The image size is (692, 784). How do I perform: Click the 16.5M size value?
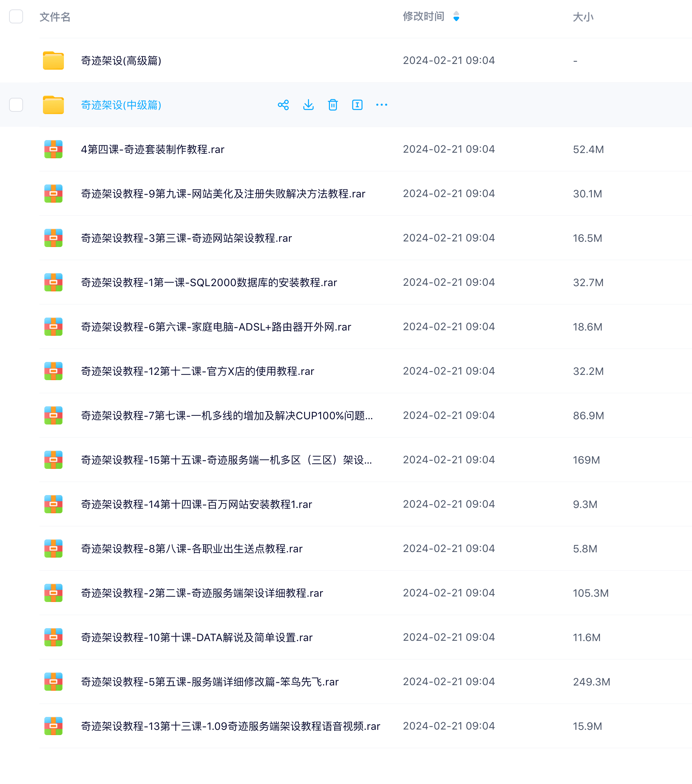(587, 238)
